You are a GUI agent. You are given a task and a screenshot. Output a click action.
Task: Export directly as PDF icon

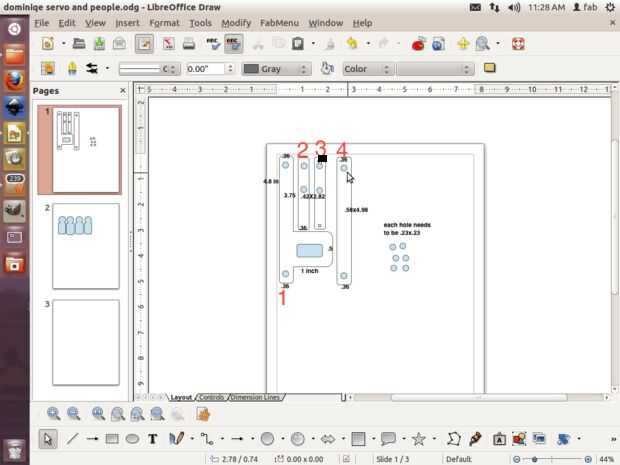[169, 43]
